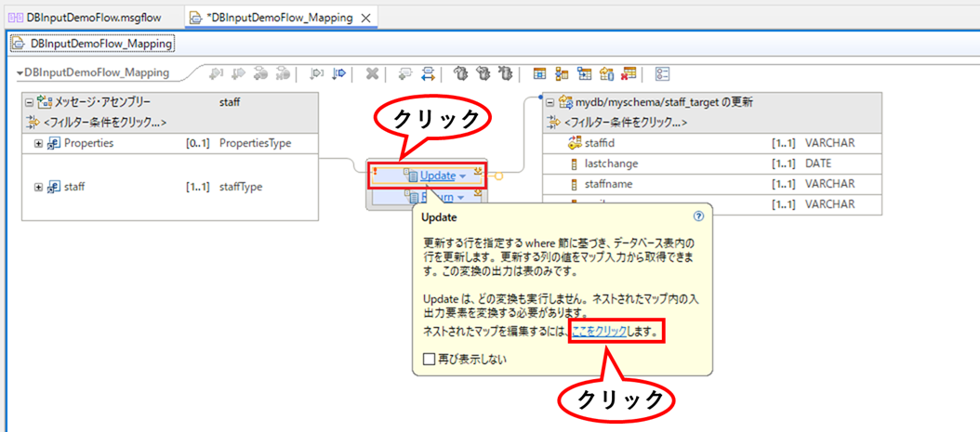Click the VARCHAR type of staffid
Image resolution: width=980 pixels, height=432 pixels.
[830, 143]
